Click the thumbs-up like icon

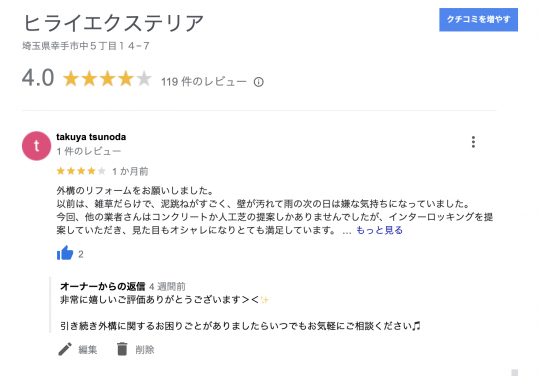click(x=65, y=253)
